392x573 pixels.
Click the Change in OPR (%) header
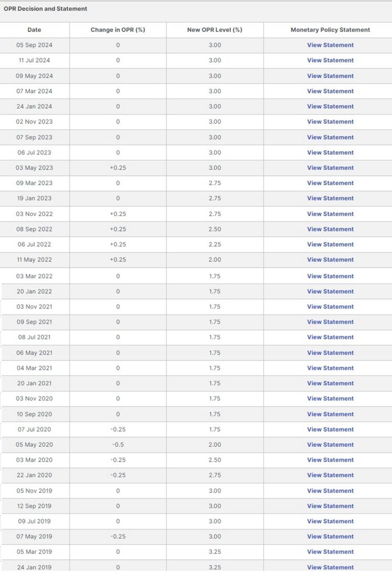coord(118,30)
